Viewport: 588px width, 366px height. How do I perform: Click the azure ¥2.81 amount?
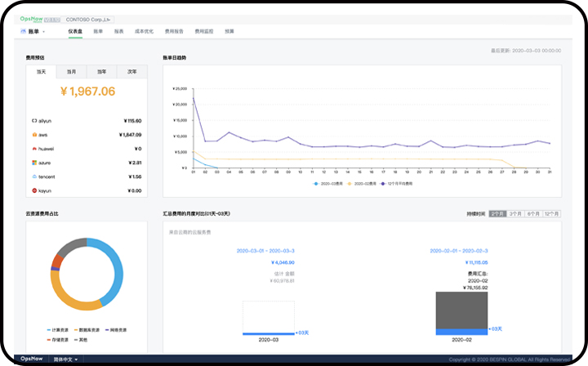[135, 163]
